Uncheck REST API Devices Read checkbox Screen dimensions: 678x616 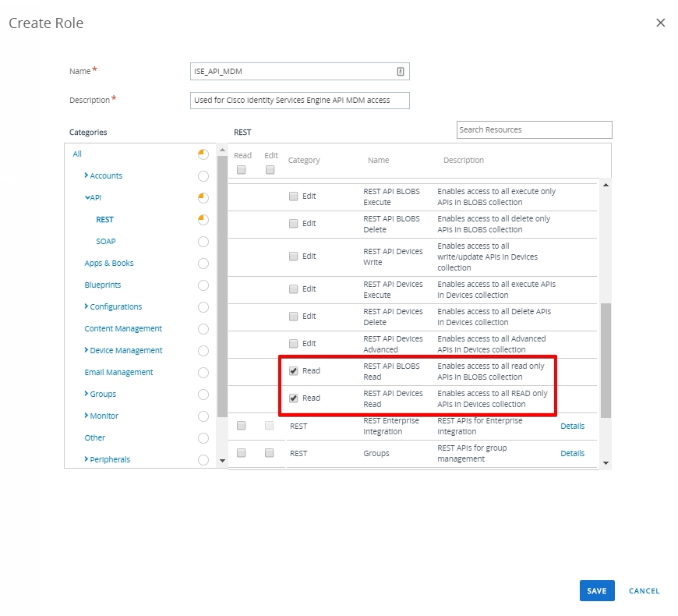point(294,398)
